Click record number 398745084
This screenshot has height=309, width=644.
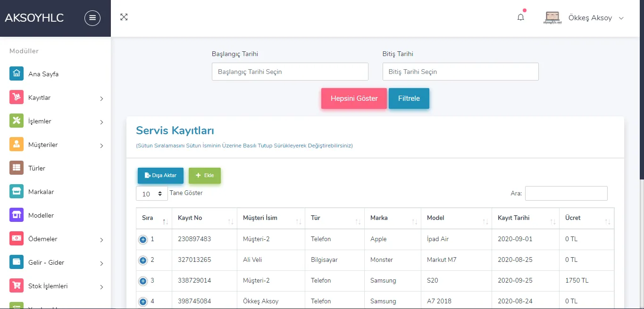pos(194,301)
